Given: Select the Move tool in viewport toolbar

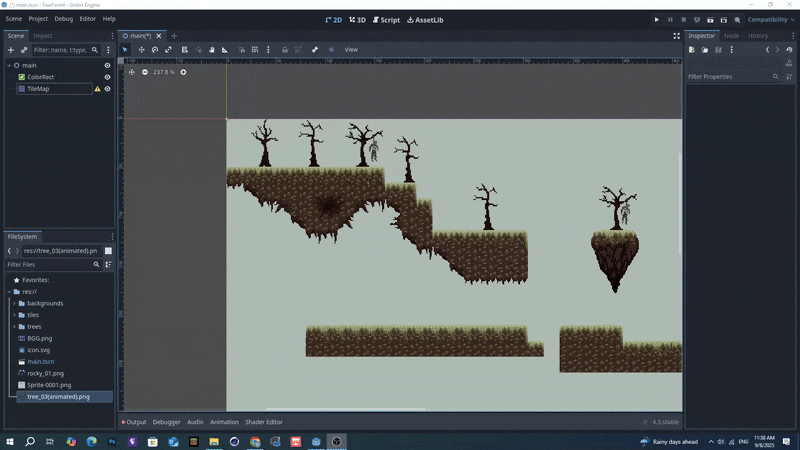Looking at the screenshot, I should coord(141,49).
